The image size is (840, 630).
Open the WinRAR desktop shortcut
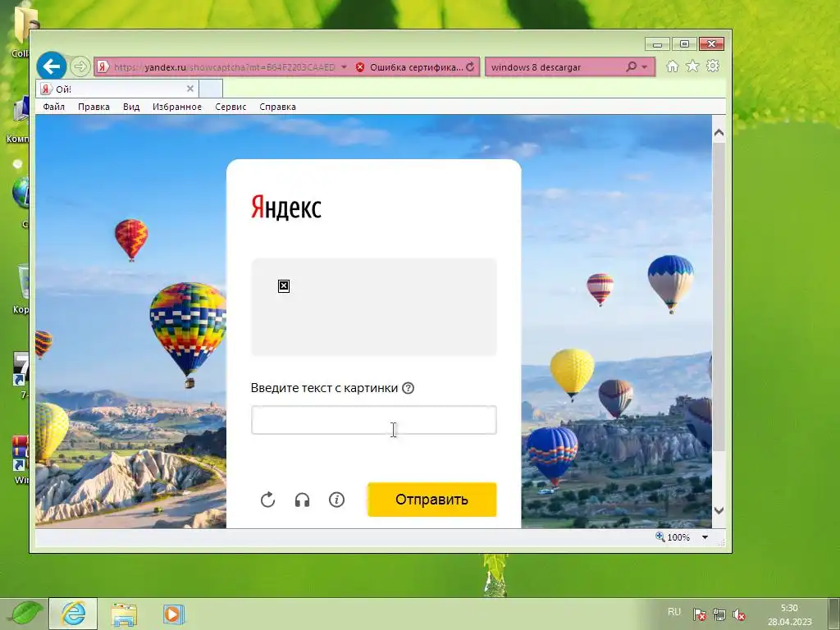(x=21, y=459)
